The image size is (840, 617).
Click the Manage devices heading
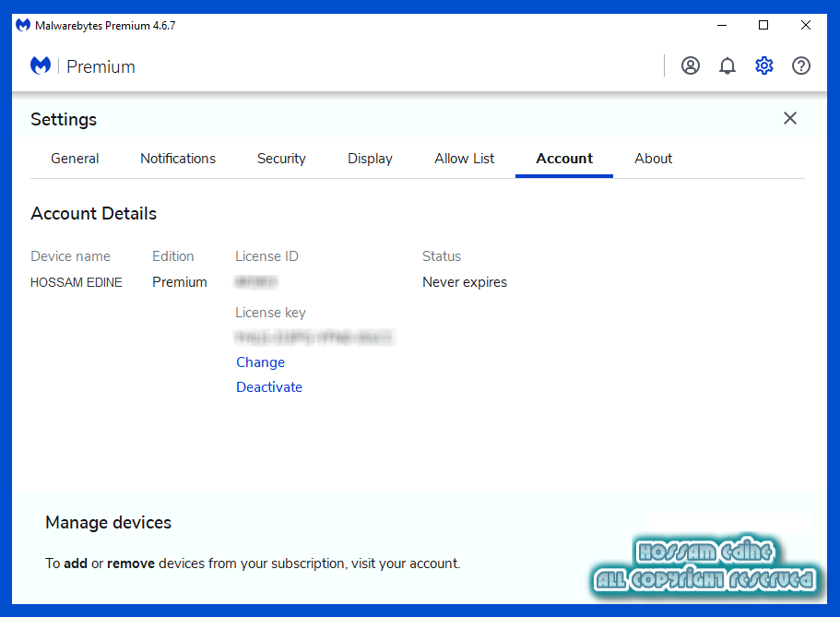coord(108,522)
